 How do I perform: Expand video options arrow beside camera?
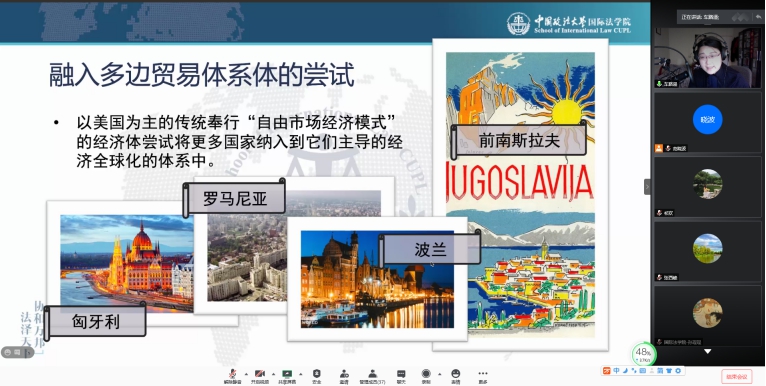(x=273, y=374)
